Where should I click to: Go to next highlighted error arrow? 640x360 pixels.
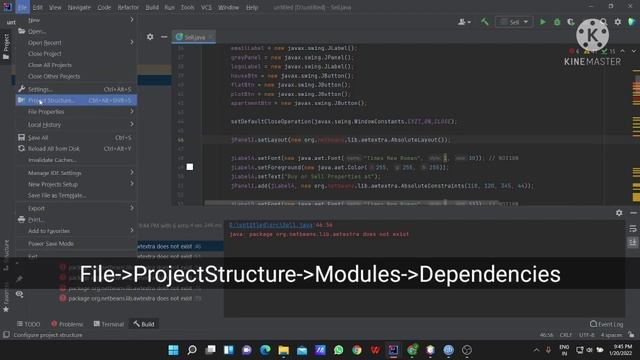coord(633,51)
